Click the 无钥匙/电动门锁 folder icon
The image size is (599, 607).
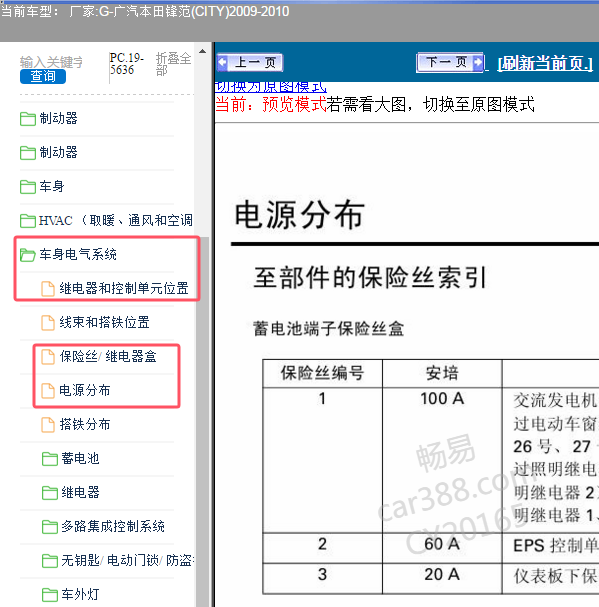[50, 561]
